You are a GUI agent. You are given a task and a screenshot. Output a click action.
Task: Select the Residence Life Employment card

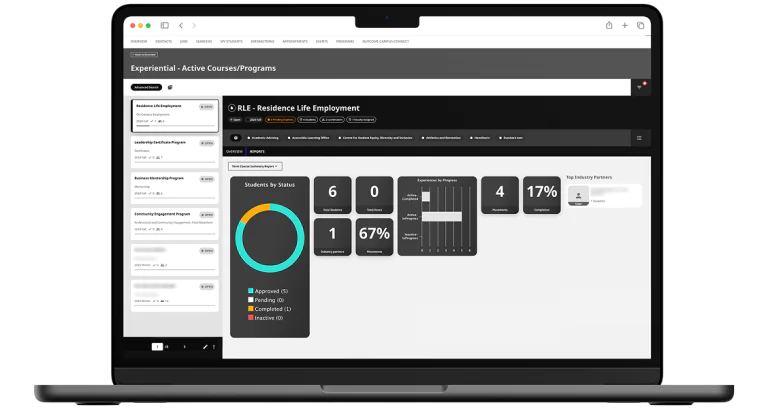click(x=175, y=116)
